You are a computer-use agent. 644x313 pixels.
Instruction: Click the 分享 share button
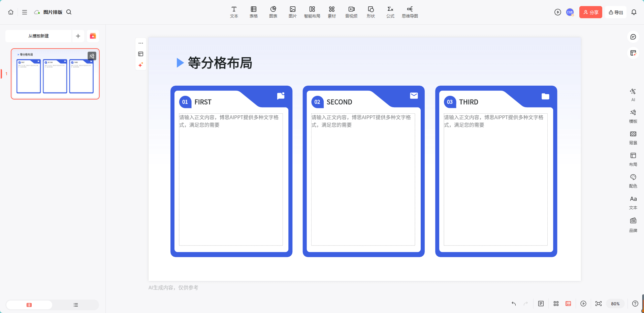pyautogui.click(x=590, y=12)
